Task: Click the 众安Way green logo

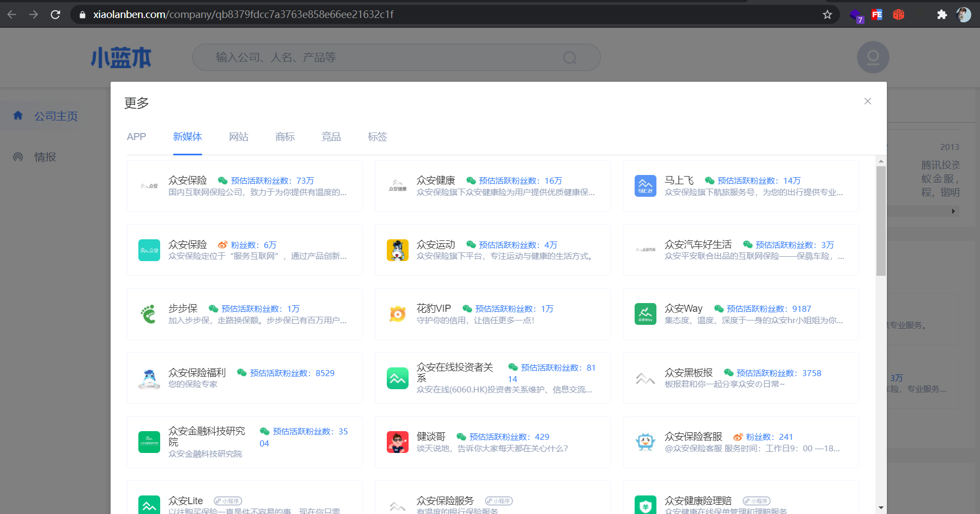Action: point(646,314)
